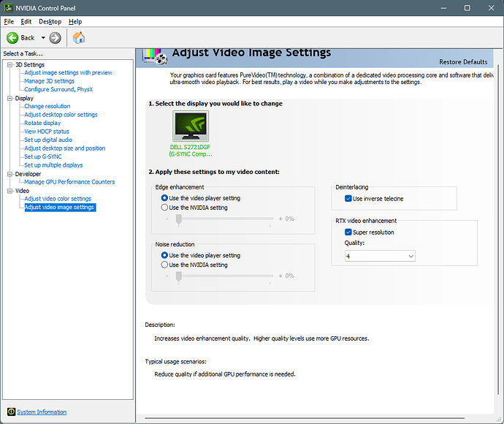Image resolution: width=504 pixels, height=424 pixels.
Task: Open Adjust desktop size and position
Action: (x=65, y=148)
